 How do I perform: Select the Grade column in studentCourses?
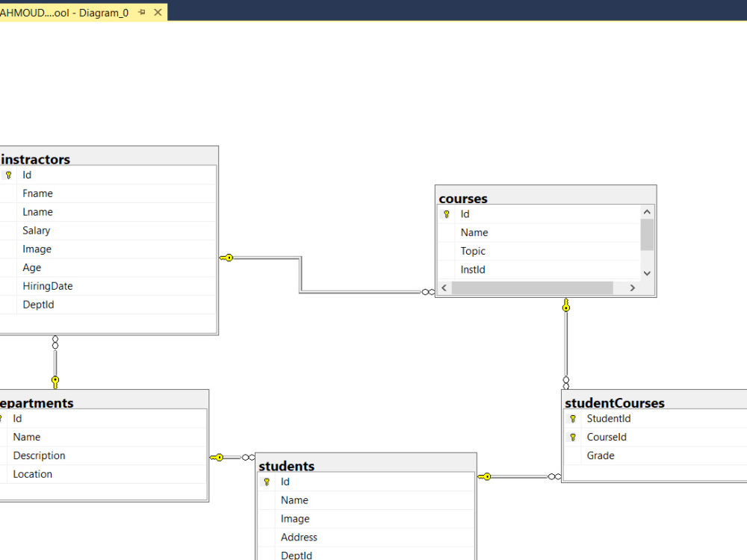pos(656,455)
